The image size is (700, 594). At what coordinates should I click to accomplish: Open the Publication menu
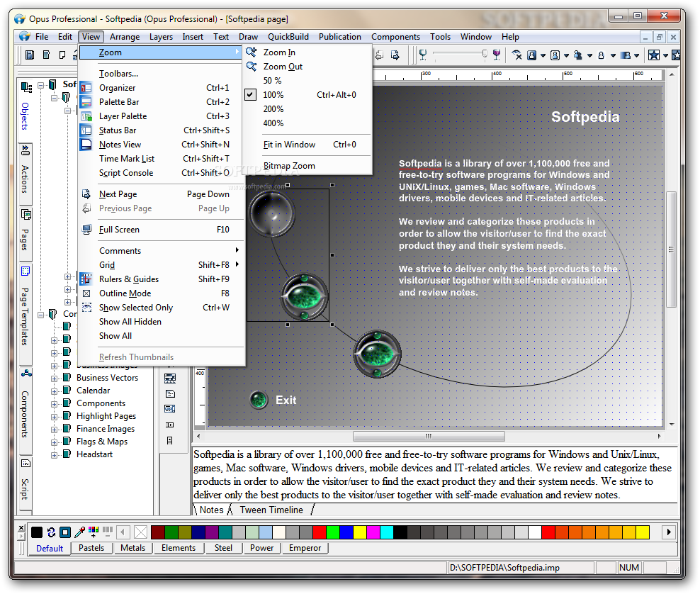point(340,37)
